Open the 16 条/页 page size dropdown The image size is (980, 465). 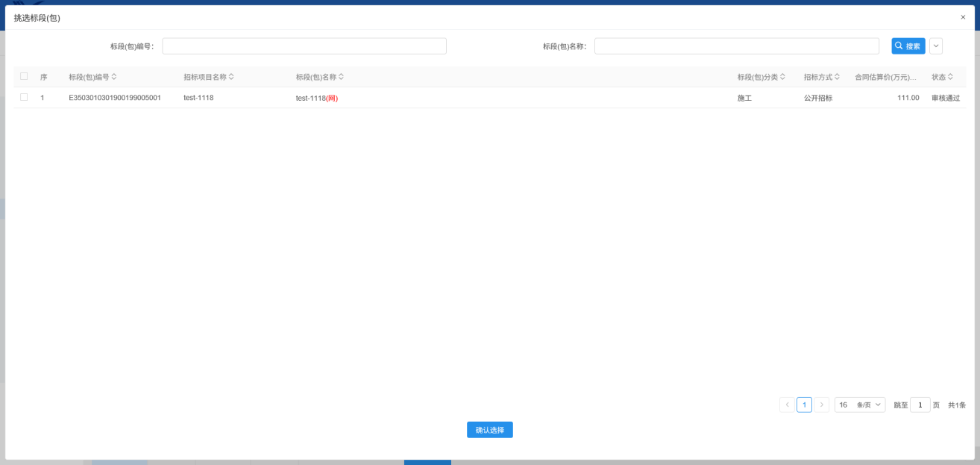click(x=859, y=405)
